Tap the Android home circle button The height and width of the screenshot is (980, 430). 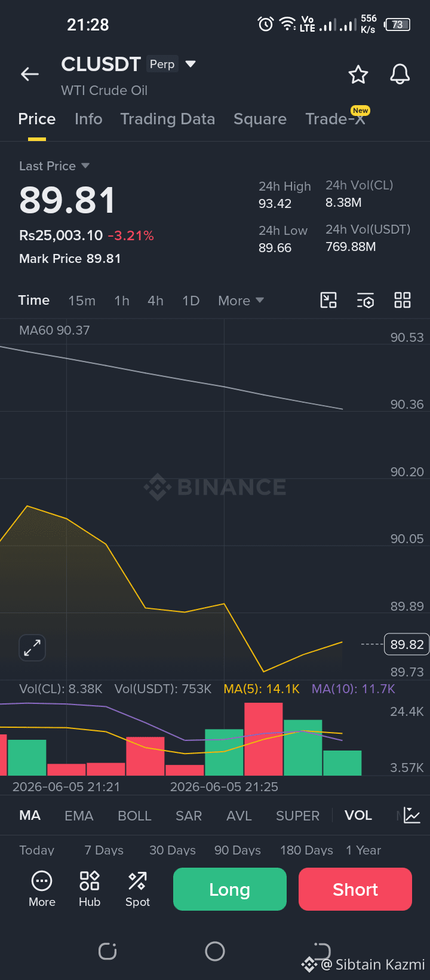[215, 951]
